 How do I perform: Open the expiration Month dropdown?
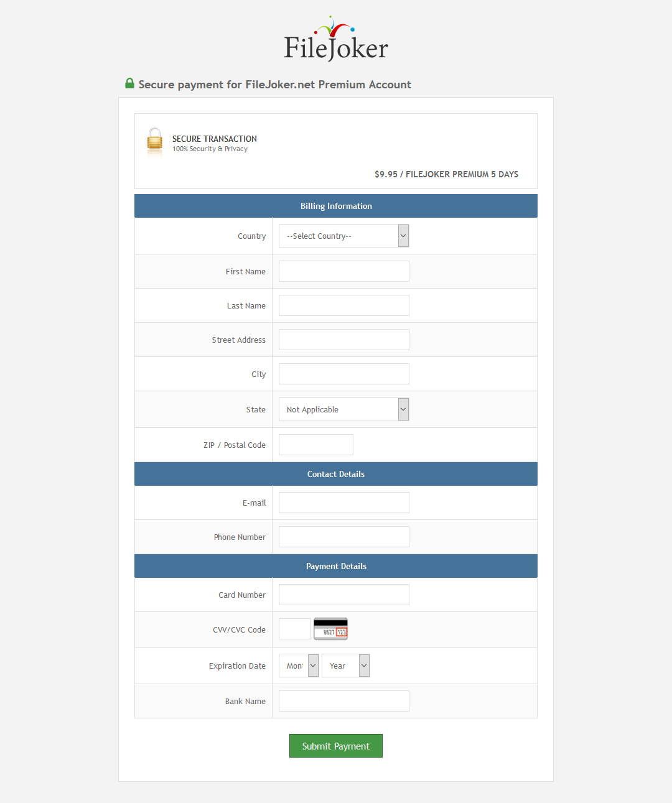click(x=299, y=666)
